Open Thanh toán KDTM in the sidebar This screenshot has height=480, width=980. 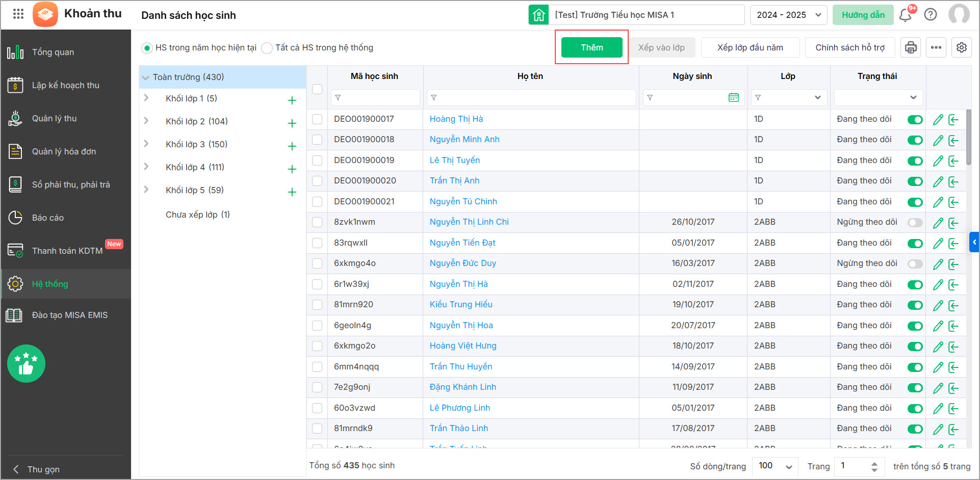coord(66,251)
